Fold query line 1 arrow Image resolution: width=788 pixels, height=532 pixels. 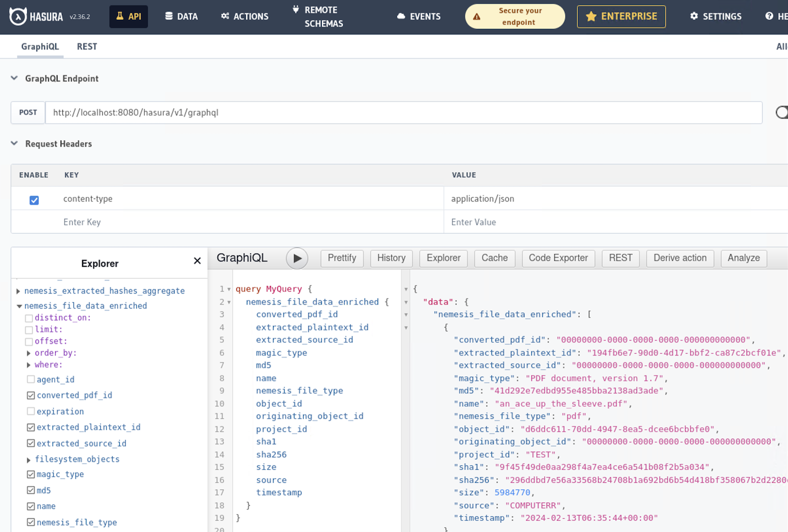click(229, 289)
